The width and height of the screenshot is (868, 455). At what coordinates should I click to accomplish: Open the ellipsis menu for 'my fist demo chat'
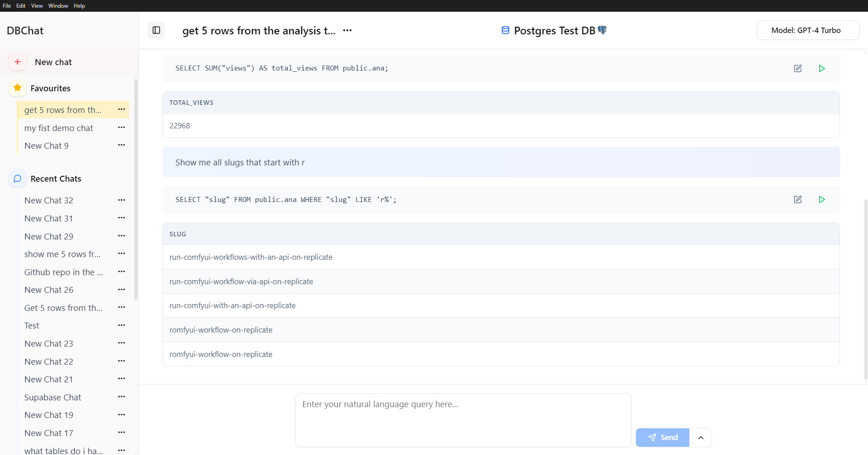pos(121,127)
